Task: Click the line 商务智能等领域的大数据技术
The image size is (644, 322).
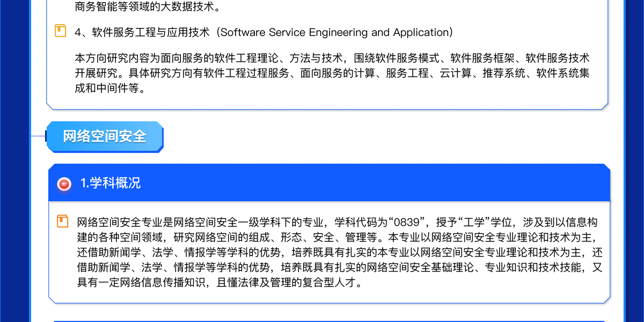Action: [x=147, y=8]
